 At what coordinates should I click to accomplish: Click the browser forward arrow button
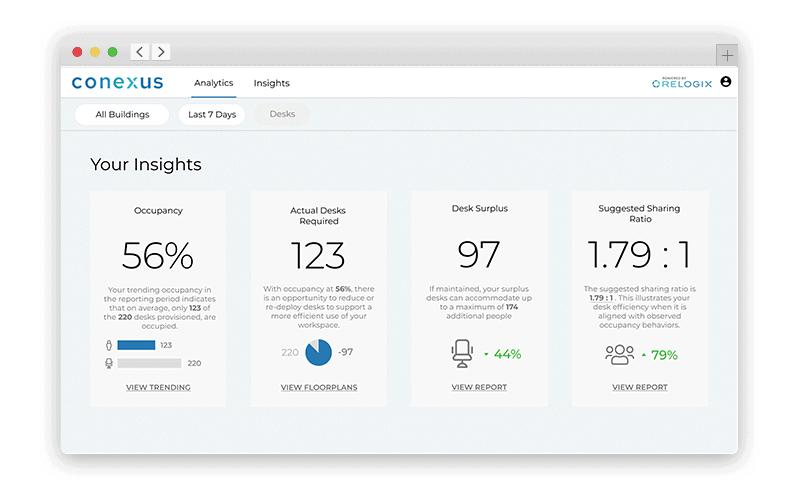point(161,52)
